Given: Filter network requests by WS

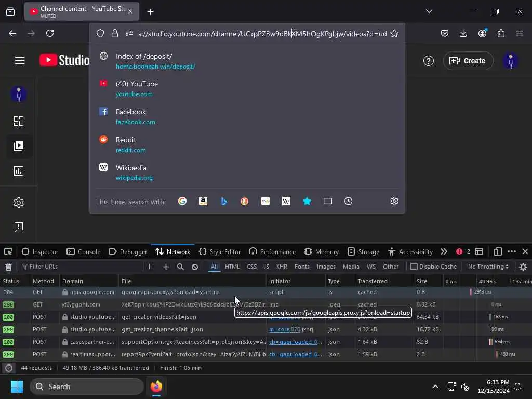Looking at the screenshot, I should click(x=371, y=267).
